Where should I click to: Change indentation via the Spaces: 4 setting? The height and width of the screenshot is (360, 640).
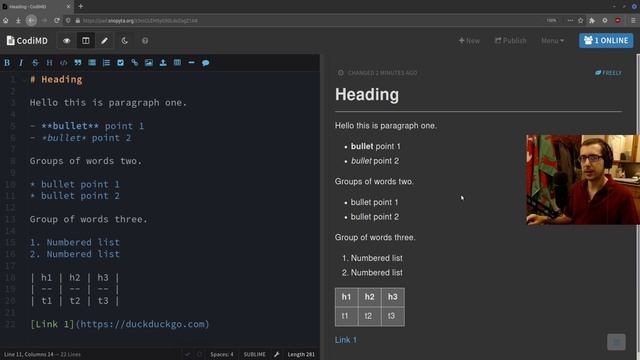click(222, 354)
